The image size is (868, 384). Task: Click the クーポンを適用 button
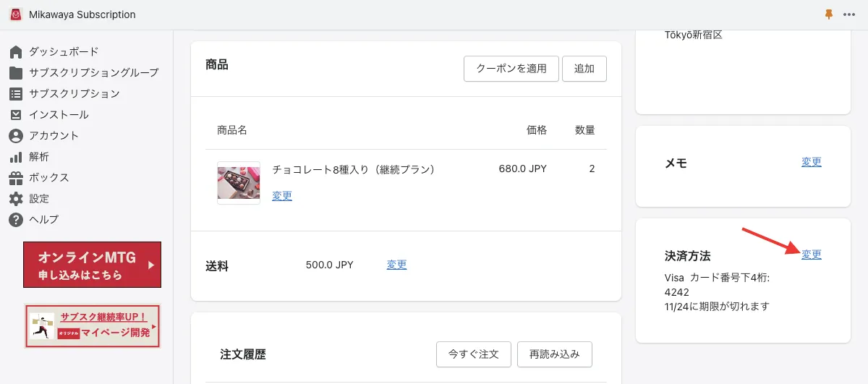511,69
